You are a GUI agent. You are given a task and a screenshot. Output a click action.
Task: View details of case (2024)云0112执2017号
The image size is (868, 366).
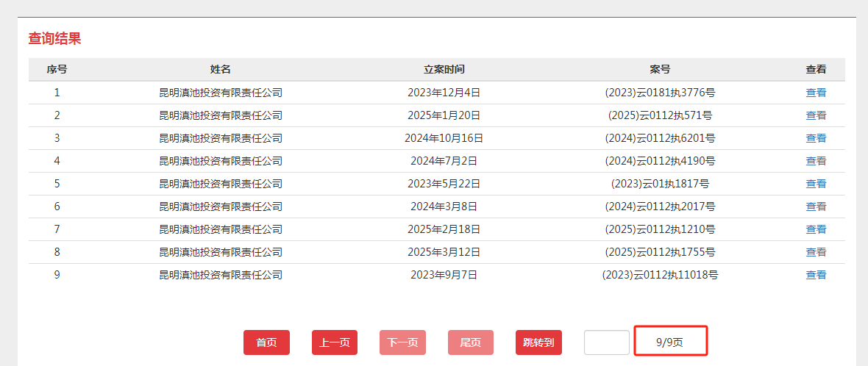[816, 207]
